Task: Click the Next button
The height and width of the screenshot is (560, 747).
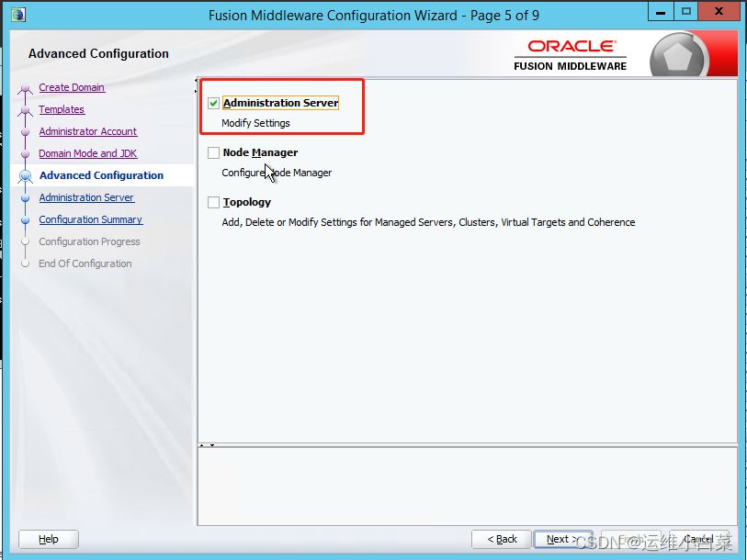Action: (x=563, y=539)
